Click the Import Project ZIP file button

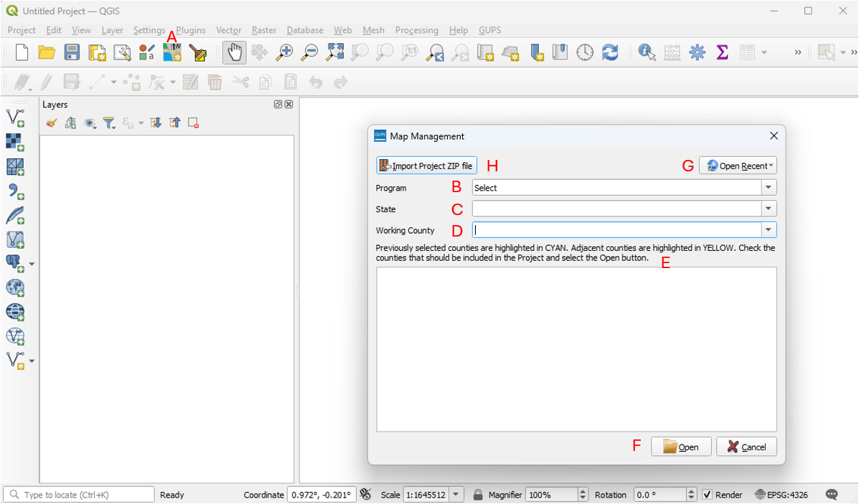(426, 166)
